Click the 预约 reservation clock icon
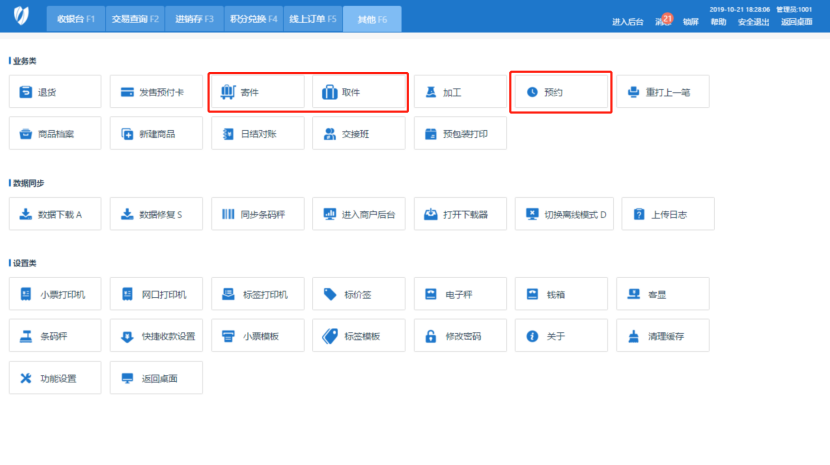 pos(532,92)
